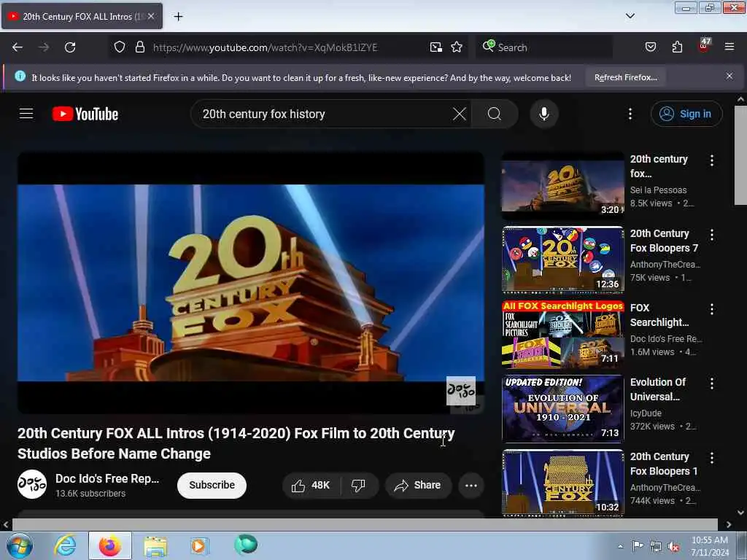The width and height of the screenshot is (747, 560).
Task: Open the 3:20 20th century fox thumbnail
Action: [x=563, y=184]
